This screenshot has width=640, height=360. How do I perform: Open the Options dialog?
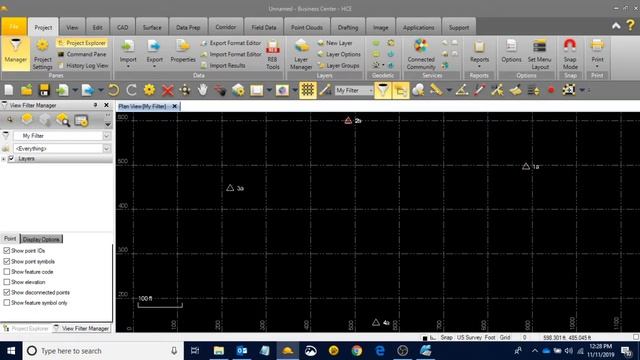coord(511,51)
